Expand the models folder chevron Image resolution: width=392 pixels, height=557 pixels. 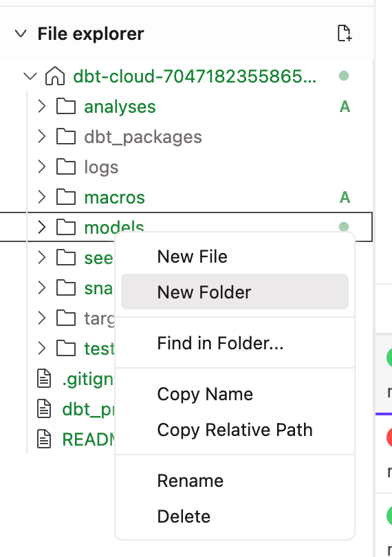pos(41,228)
